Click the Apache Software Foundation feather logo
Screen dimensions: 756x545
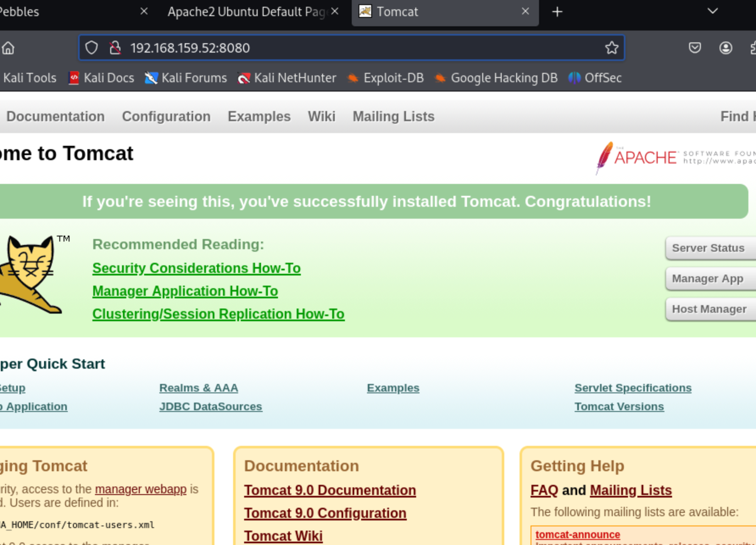click(x=675, y=158)
